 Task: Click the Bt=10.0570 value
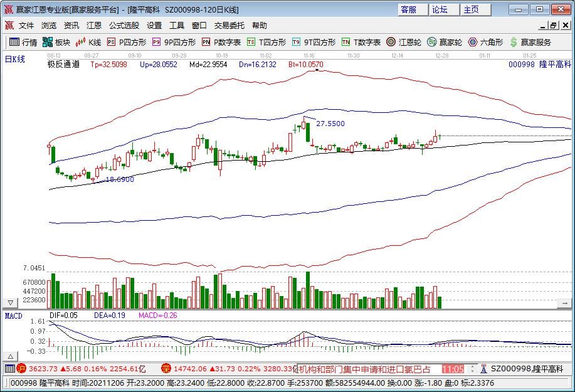point(306,65)
